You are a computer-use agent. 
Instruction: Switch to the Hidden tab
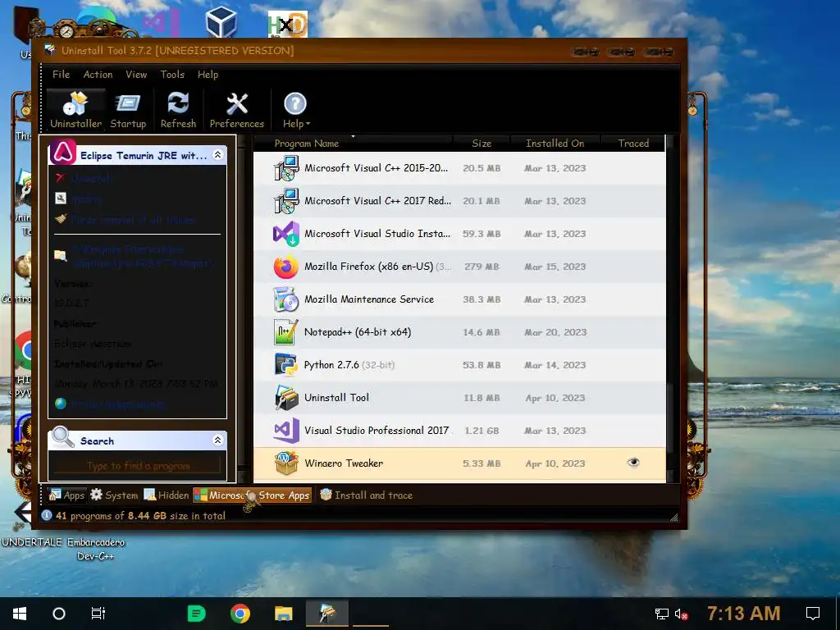coord(167,495)
